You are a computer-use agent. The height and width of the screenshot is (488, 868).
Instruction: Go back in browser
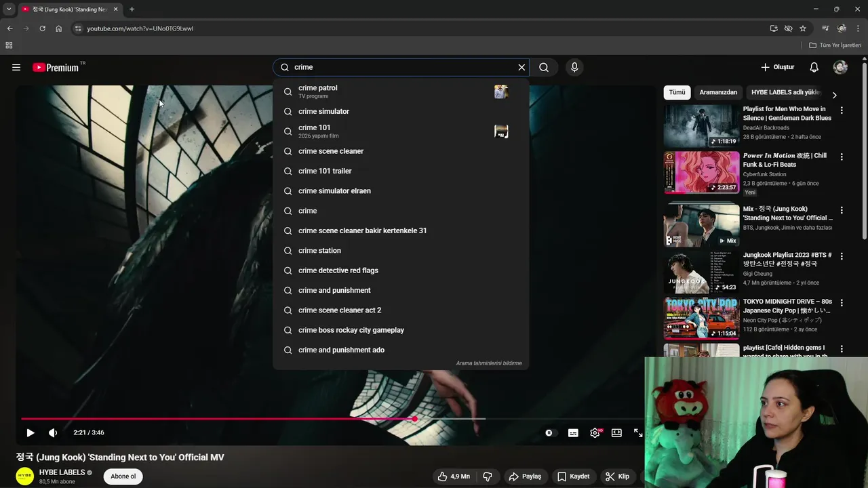[x=9, y=28]
